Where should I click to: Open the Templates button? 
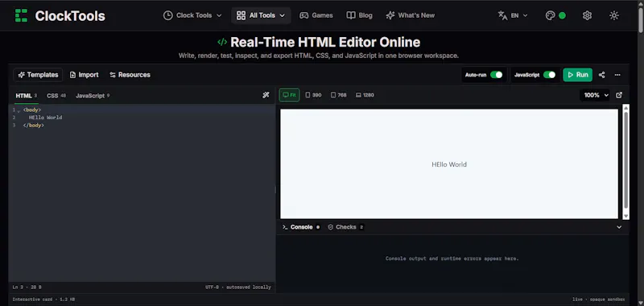pos(38,75)
